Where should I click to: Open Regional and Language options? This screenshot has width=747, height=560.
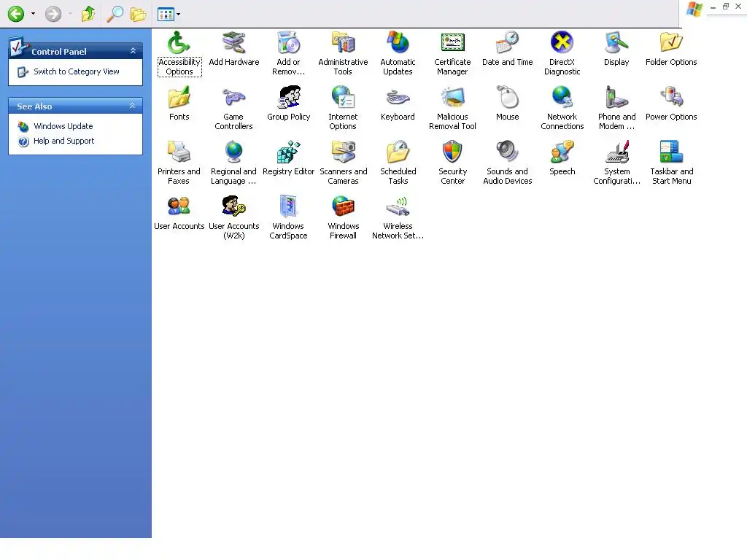tap(233, 163)
